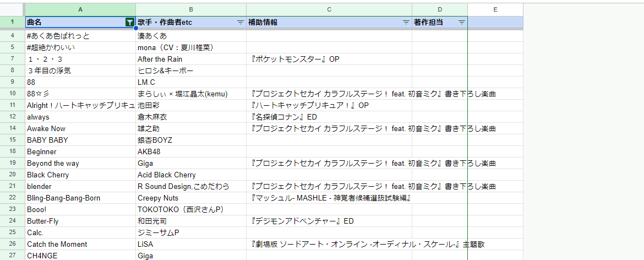
Task: Click the 歌手・作曲者etc header cell
Action: (x=191, y=22)
